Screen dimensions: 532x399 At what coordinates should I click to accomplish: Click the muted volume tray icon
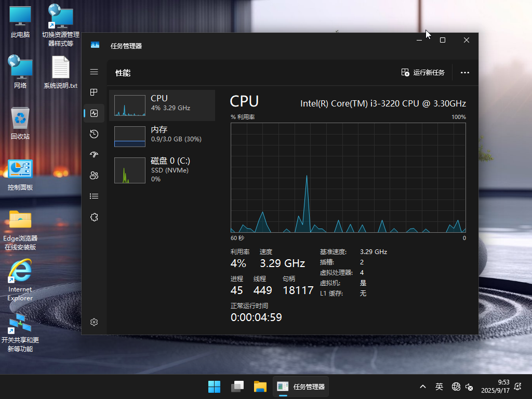click(x=469, y=387)
